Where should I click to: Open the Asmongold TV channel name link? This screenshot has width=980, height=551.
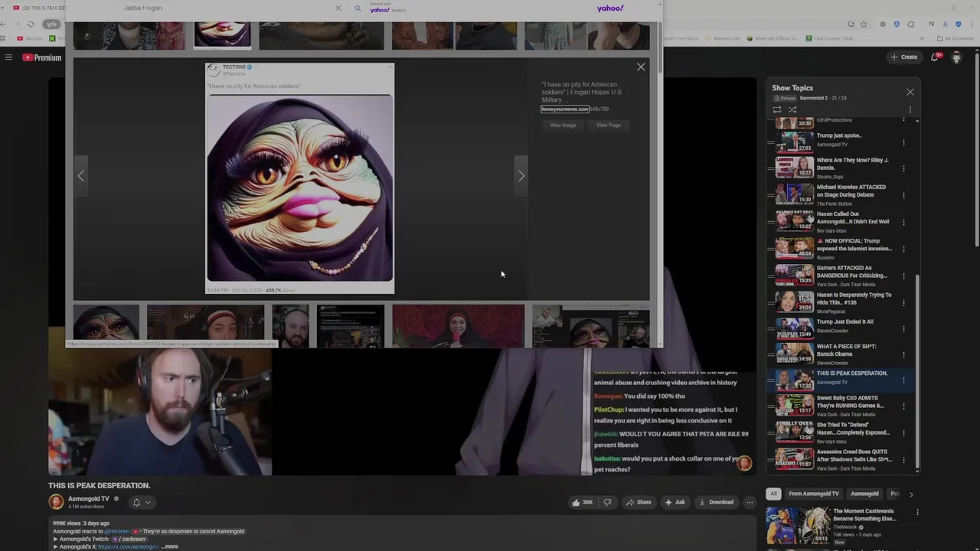[89, 499]
